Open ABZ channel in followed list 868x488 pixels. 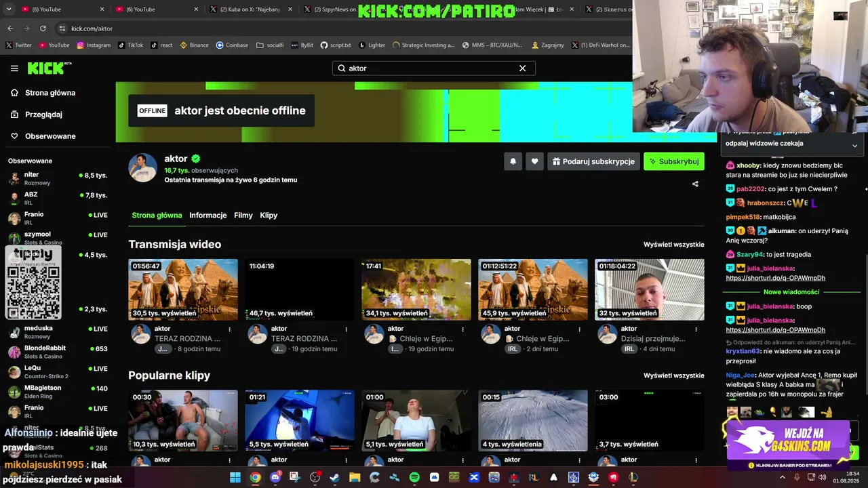click(x=57, y=199)
